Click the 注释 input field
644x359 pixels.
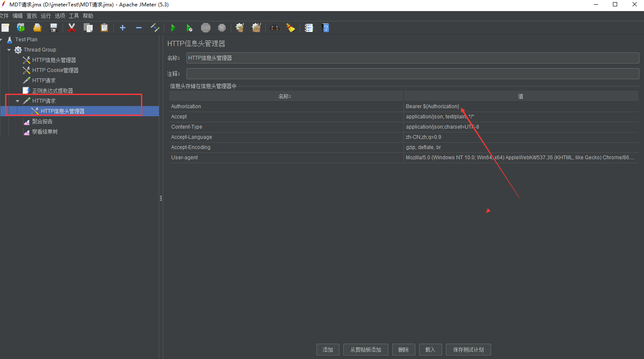click(x=413, y=74)
